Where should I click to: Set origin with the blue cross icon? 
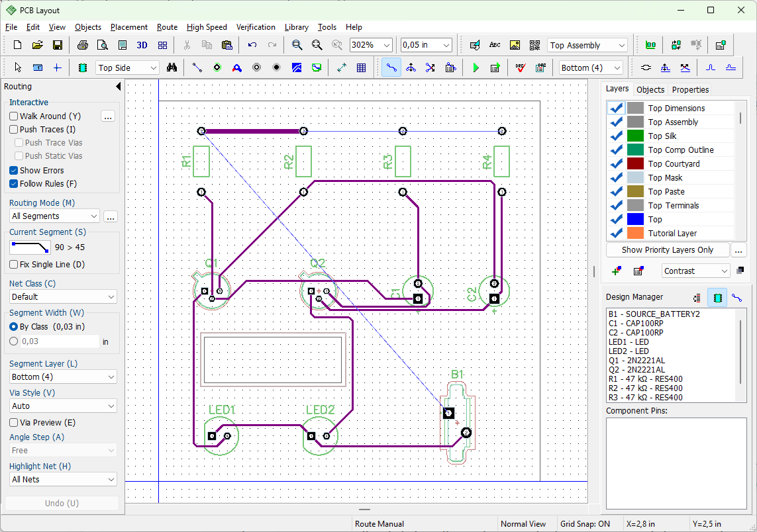coord(57,67)
